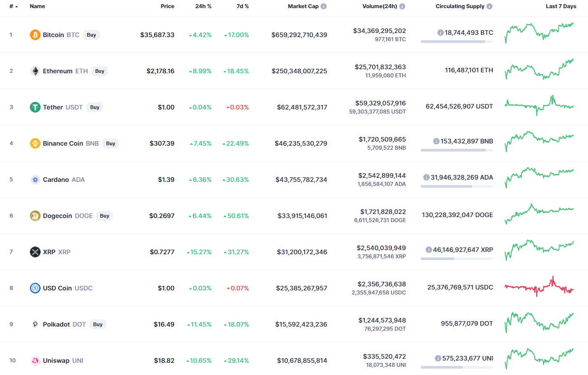The image size is (588, 375).
Task: Click the Buy button next to Bitcoin
Action: 91,35
